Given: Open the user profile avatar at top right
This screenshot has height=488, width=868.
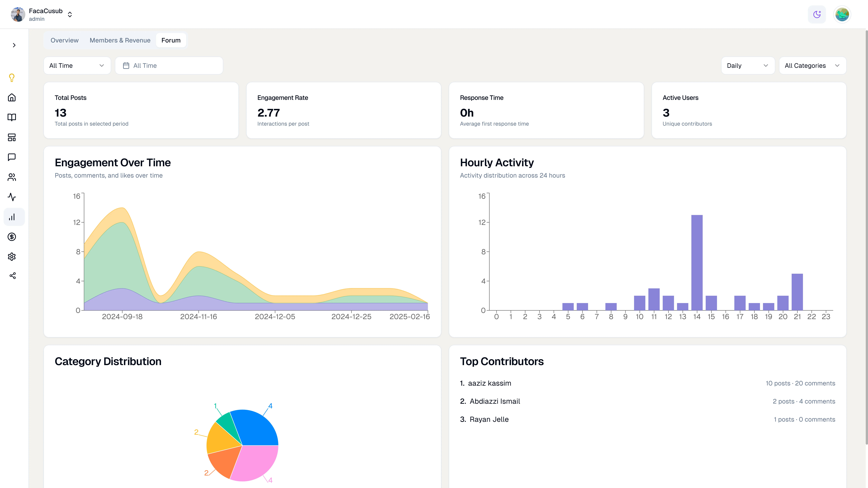Looking at the screenshot, I should pyautogui.click(x=842, y=14).
